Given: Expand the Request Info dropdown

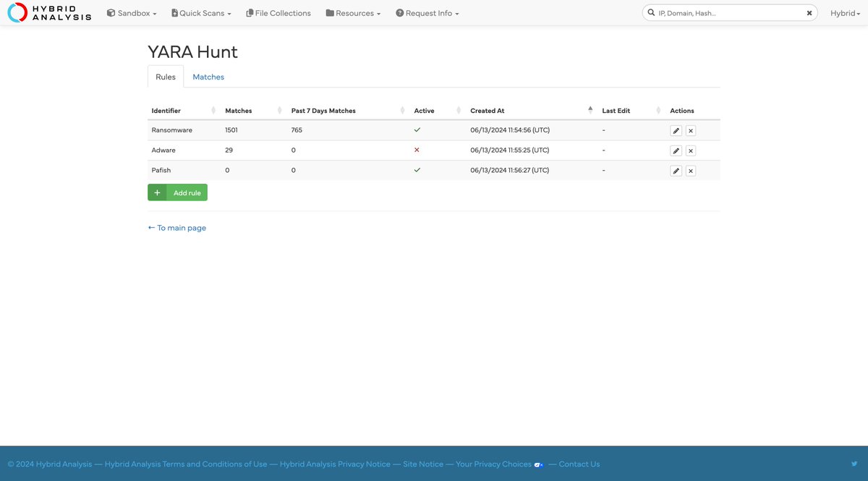Looking at the screenshot, I should [427, 13].
